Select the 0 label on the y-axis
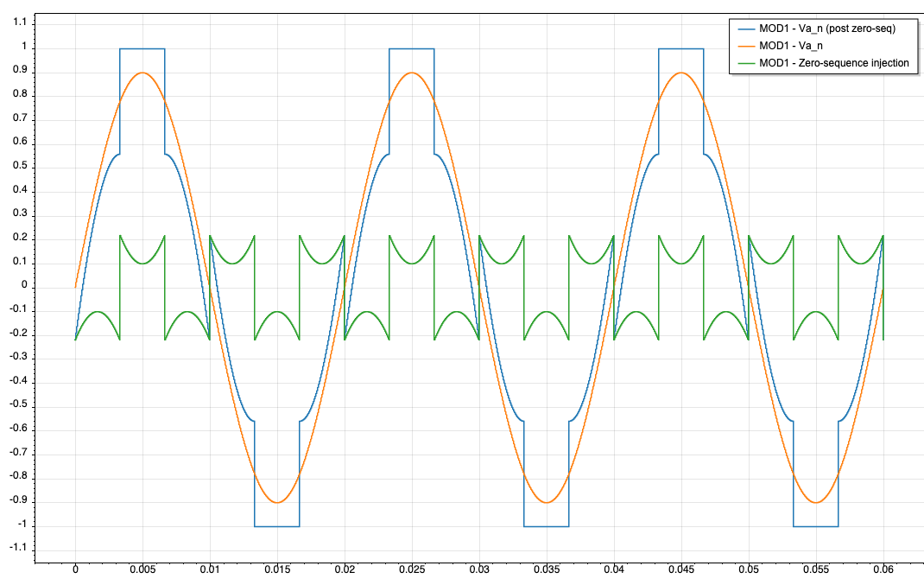The image size is (924, 585). click(x=22, y=286)
